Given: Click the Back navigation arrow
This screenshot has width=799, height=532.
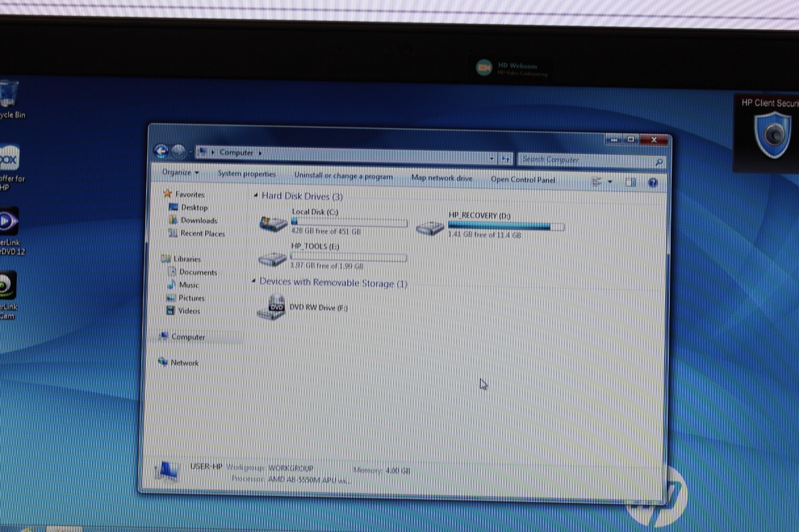Looking at the screenshot, I should 161,151.
